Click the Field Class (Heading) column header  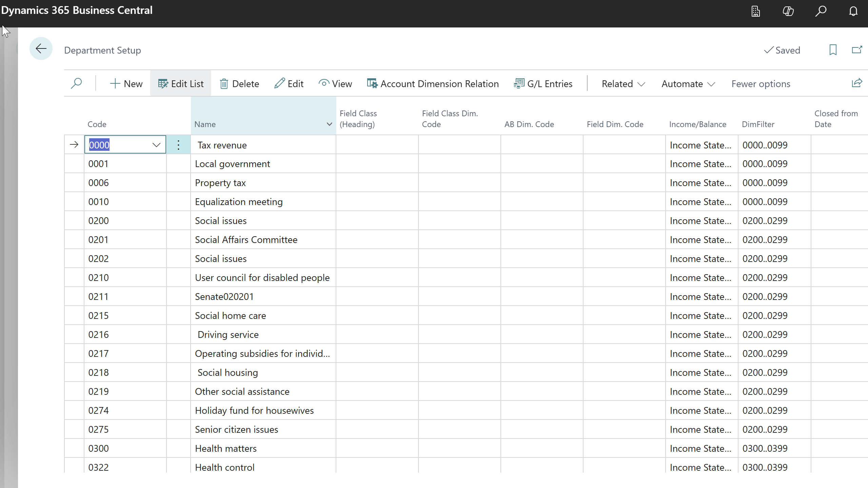tap(358, 119)
